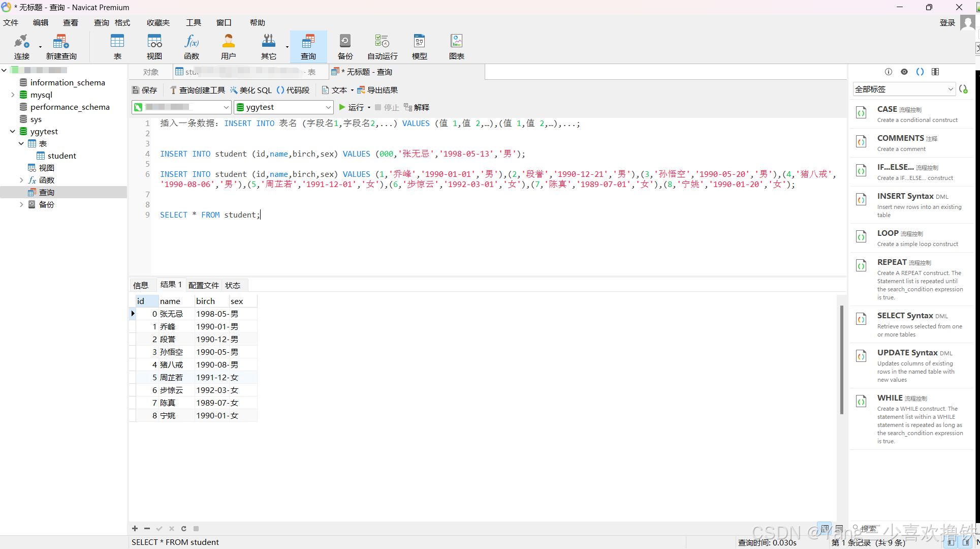Click the refresh icon below results grid
This screenshot has width=980, height=549.
point(184,529)
